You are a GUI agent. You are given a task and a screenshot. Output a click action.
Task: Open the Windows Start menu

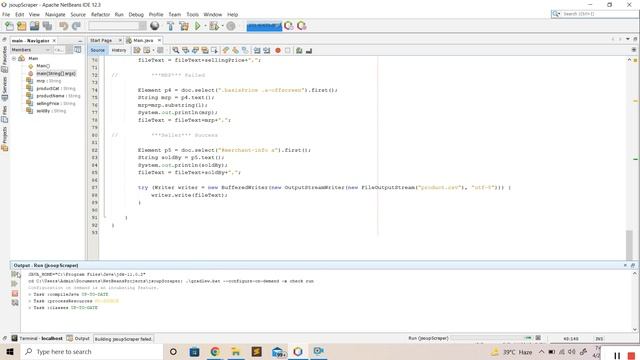(x=10, y=351)
